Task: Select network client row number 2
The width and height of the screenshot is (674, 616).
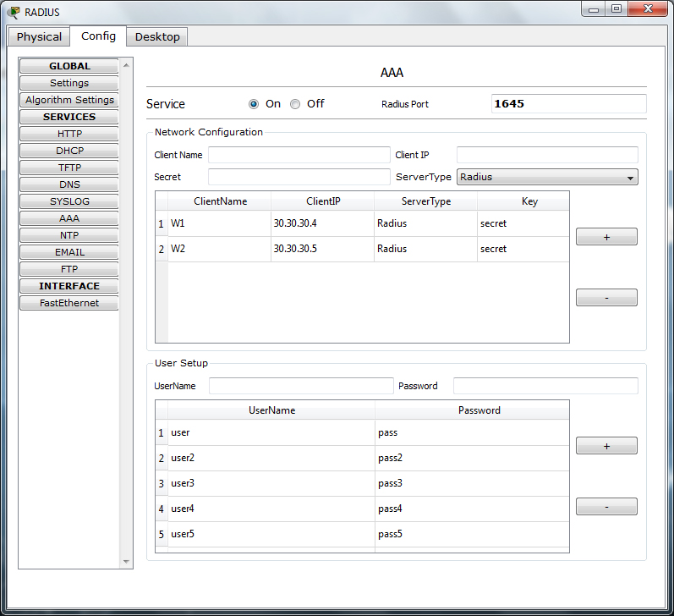Action: click(162, 249)
